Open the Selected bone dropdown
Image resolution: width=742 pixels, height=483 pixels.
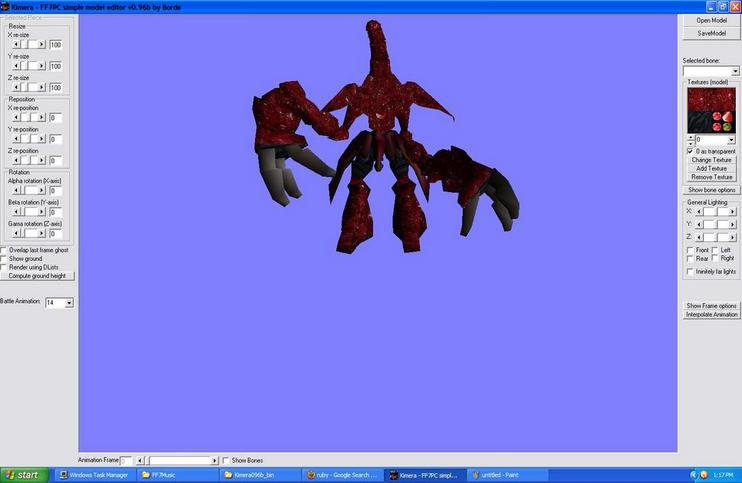pos(735,71)
